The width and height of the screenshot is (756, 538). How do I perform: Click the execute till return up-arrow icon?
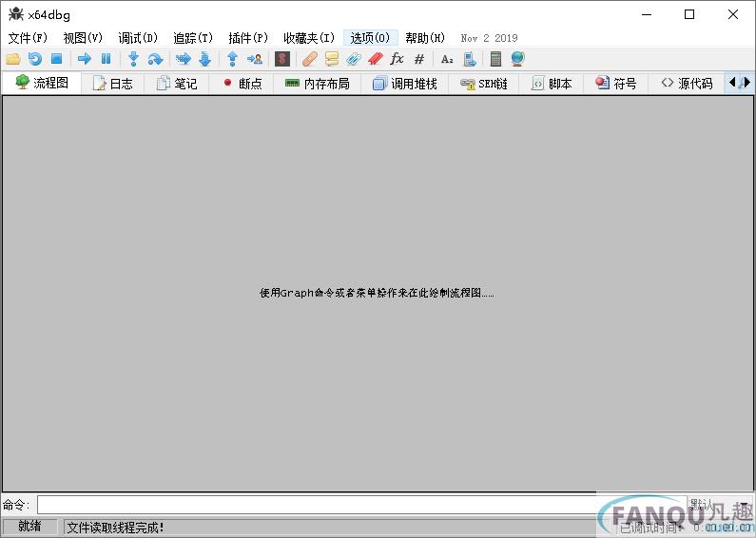point(232,59)
